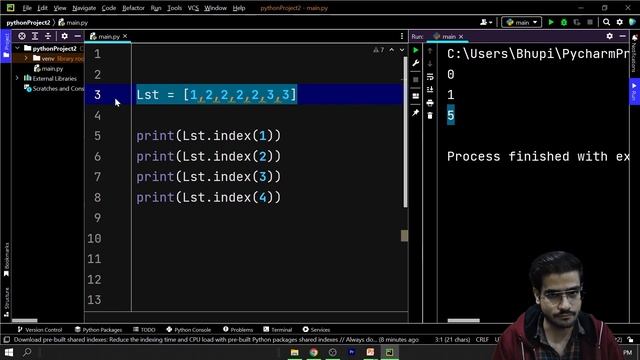Toggle the Project sidebar tool button
This screenshot has height=360, width=640.
[x=6, y=46]
